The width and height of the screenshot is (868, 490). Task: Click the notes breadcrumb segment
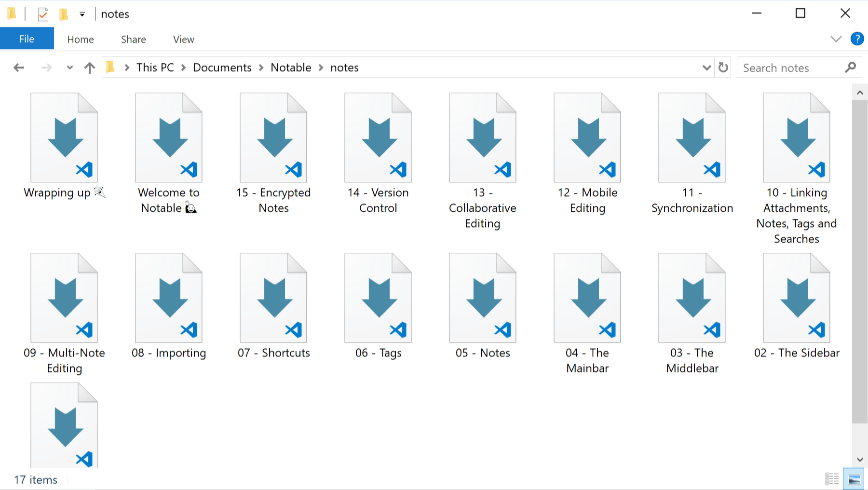(345, 68)
